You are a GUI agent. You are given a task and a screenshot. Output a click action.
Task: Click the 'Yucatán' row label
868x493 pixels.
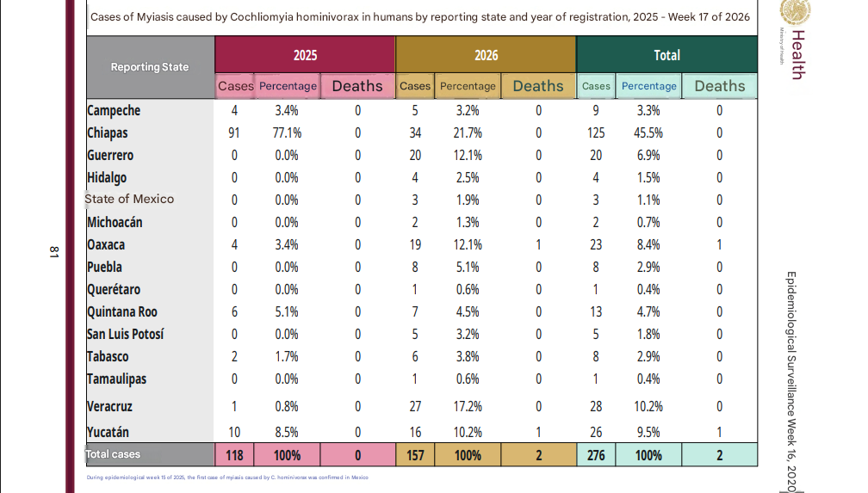[108, 432]
